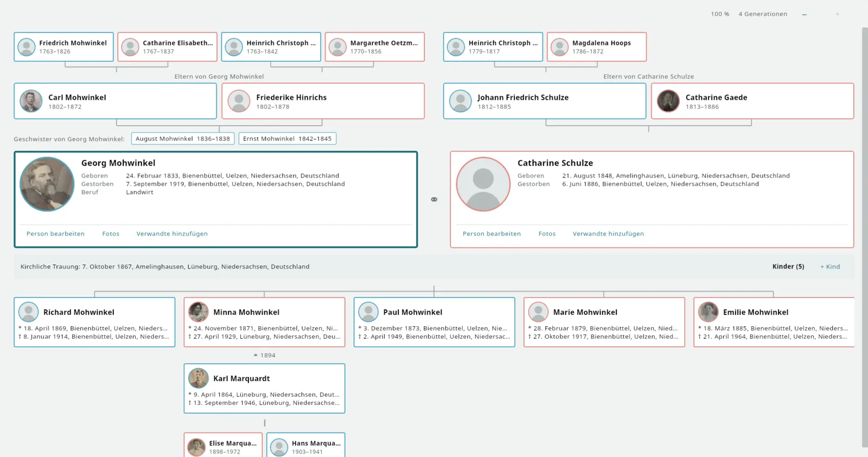This screenshot has width=868, height=457.
Task: Add a child with the + Kind button
Action: 830,266
